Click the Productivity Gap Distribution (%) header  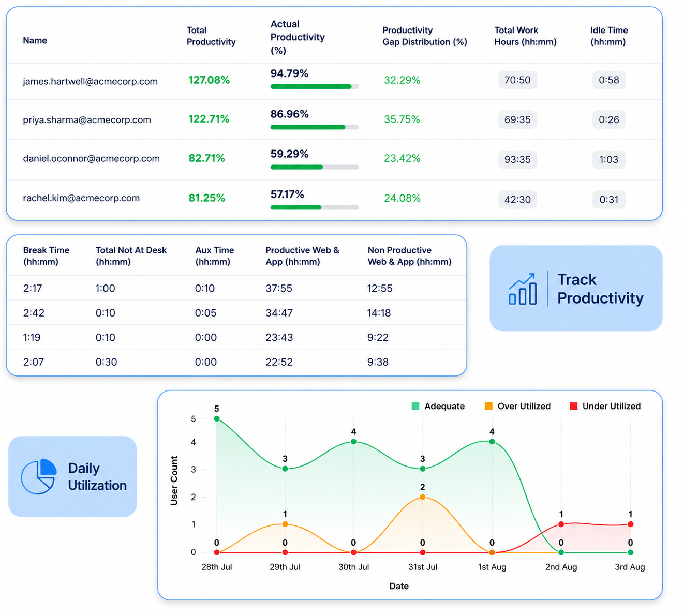(425, 36)
